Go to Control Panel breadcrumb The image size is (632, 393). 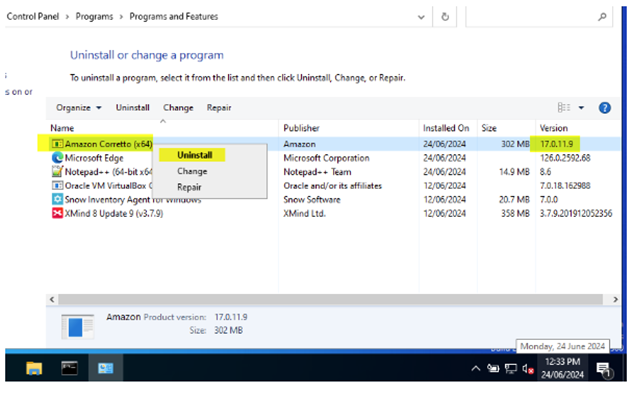coord(33,17)
